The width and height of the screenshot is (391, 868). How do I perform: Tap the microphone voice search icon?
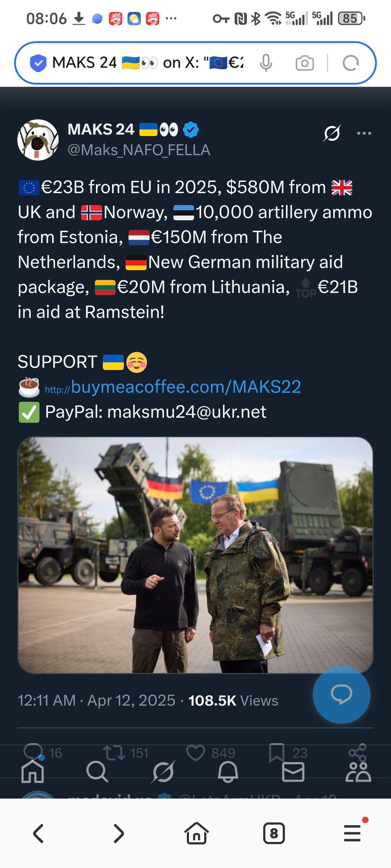click(266, 63)
